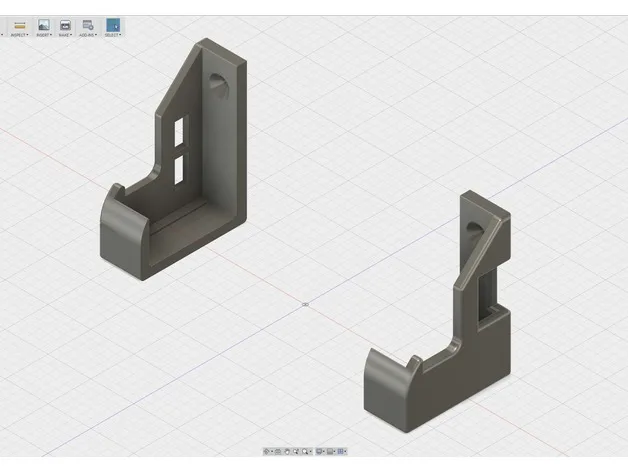
Task: Click the Viewports layout icon
Action: coord(340,452)
